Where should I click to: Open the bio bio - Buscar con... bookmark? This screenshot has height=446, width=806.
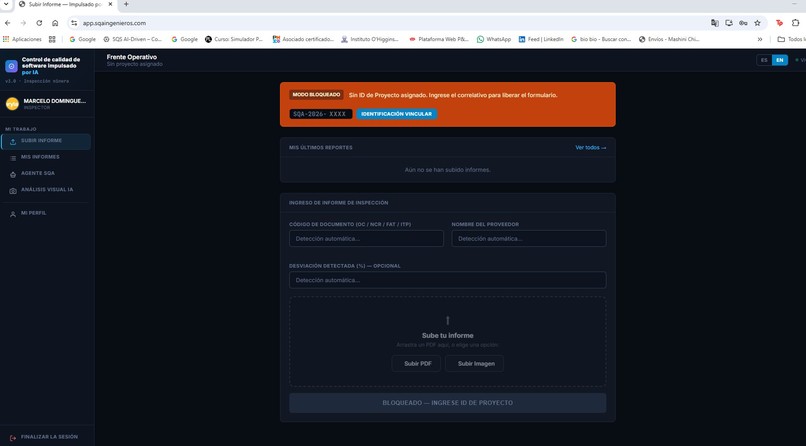pyautogui.click(x=601, y=39)
